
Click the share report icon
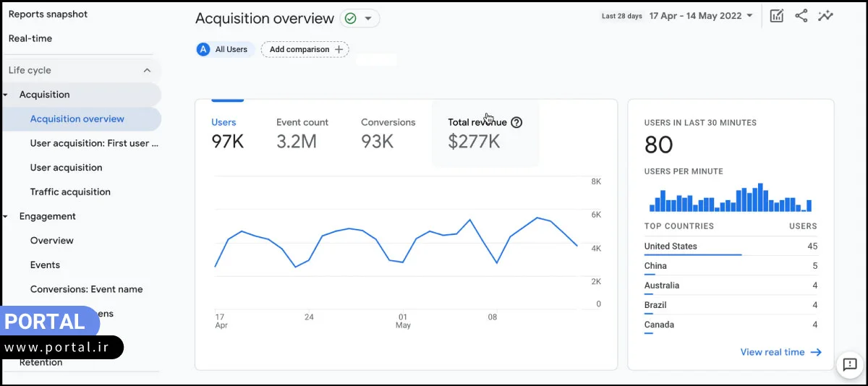pos(801,16)
